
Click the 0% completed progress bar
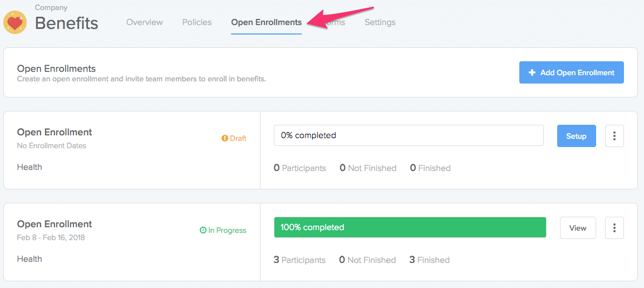409,135
